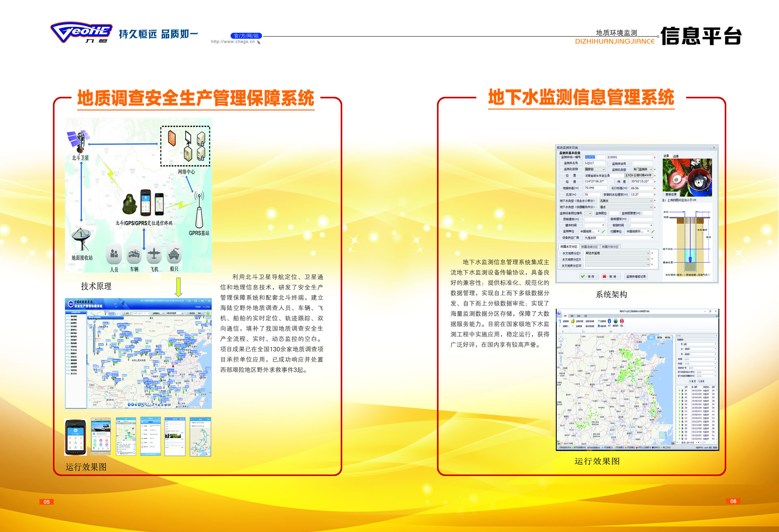Image resolution: width=779 pixels, height=532 pixels.
Task: Adjust the zoom slider on groundwater map
Action: coord(561,355)
